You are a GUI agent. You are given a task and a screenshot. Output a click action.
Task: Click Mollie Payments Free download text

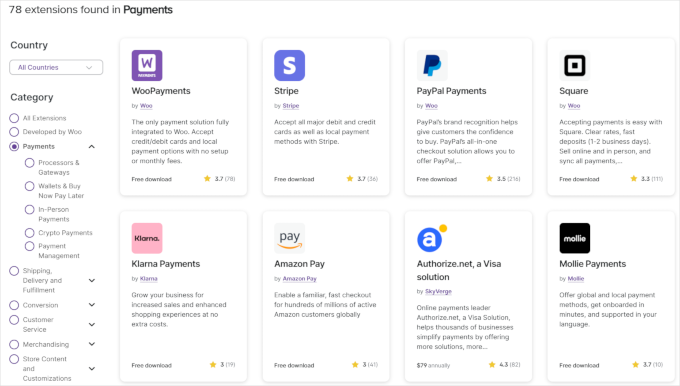pos(579,366)
